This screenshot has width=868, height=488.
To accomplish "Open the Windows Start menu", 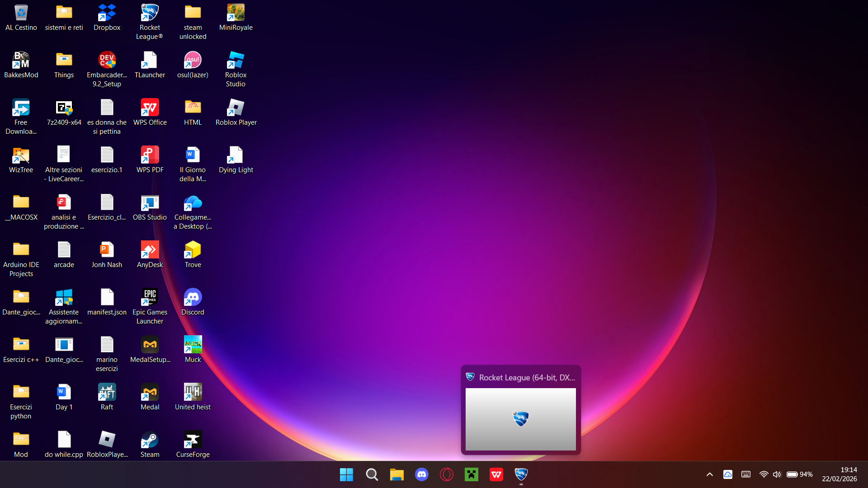I will (x=347, y=474).
